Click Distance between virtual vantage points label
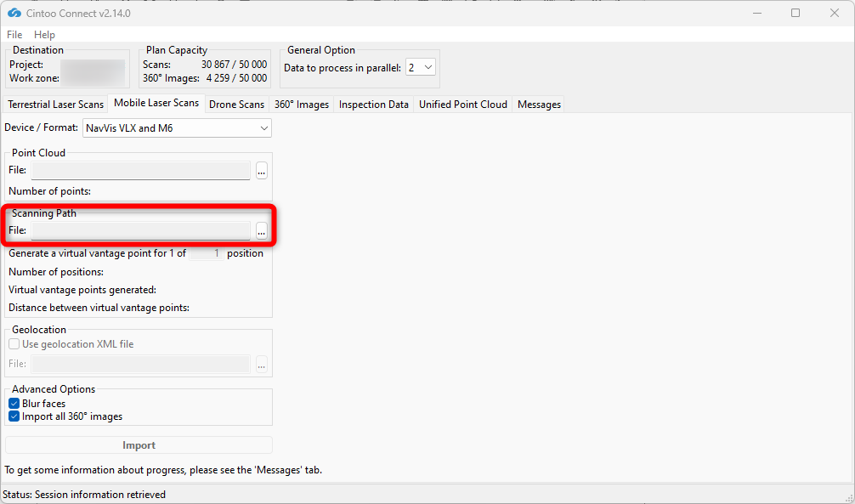Viewport: 855px width, 504px height. coord(99,308)
